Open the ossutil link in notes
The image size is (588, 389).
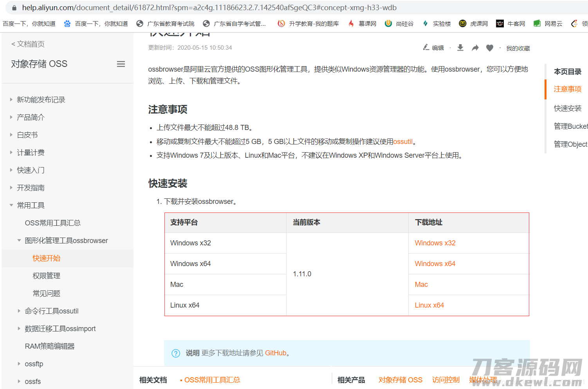(x=403, y=142)
